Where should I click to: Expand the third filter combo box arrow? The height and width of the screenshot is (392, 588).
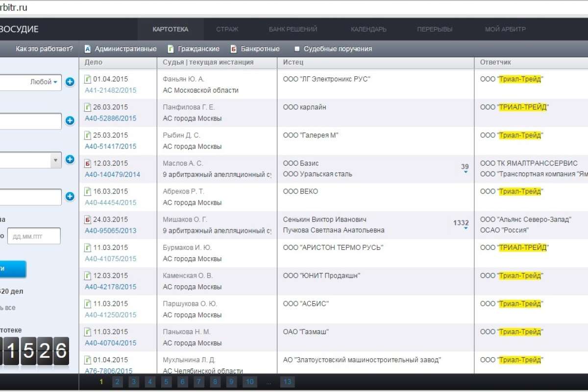(56, 160)
